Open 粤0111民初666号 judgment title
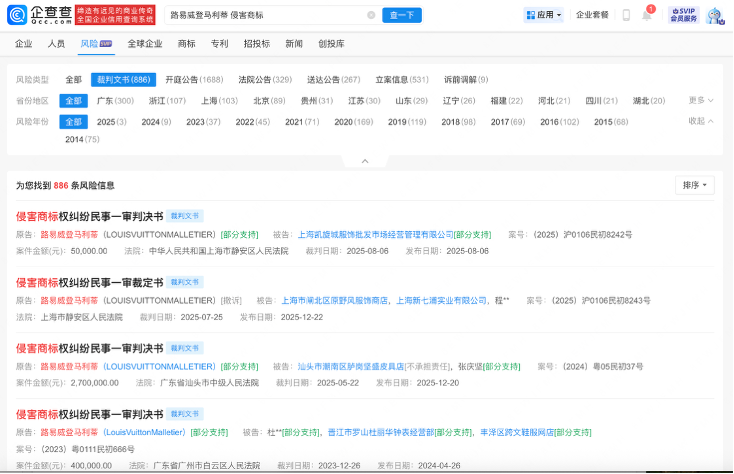This screenshot has height=474, width=734. 89,415
